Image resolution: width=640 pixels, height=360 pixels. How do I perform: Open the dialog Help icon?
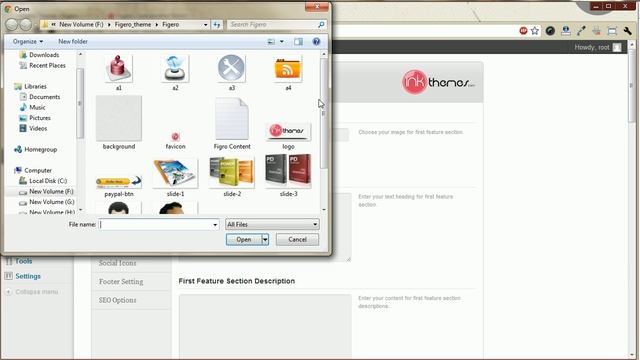(x=316, y=42)
